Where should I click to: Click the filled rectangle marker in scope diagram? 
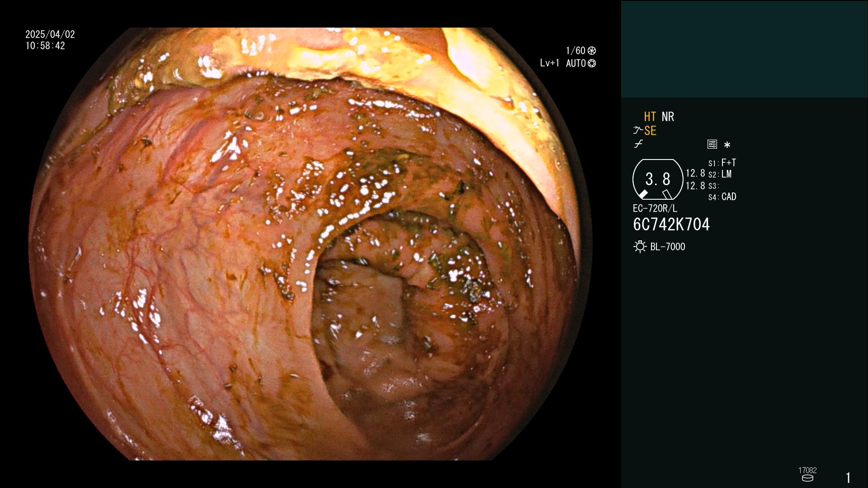pos(643,194)
